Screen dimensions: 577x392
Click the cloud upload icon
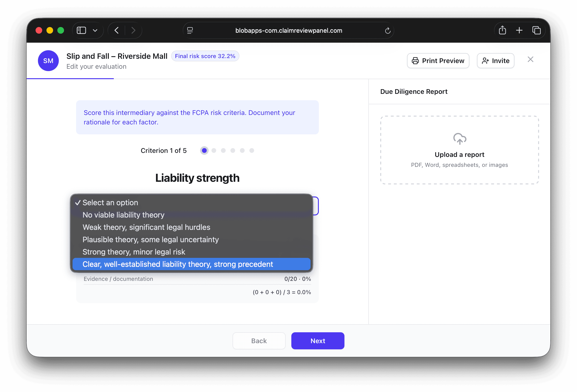point(460,139)
